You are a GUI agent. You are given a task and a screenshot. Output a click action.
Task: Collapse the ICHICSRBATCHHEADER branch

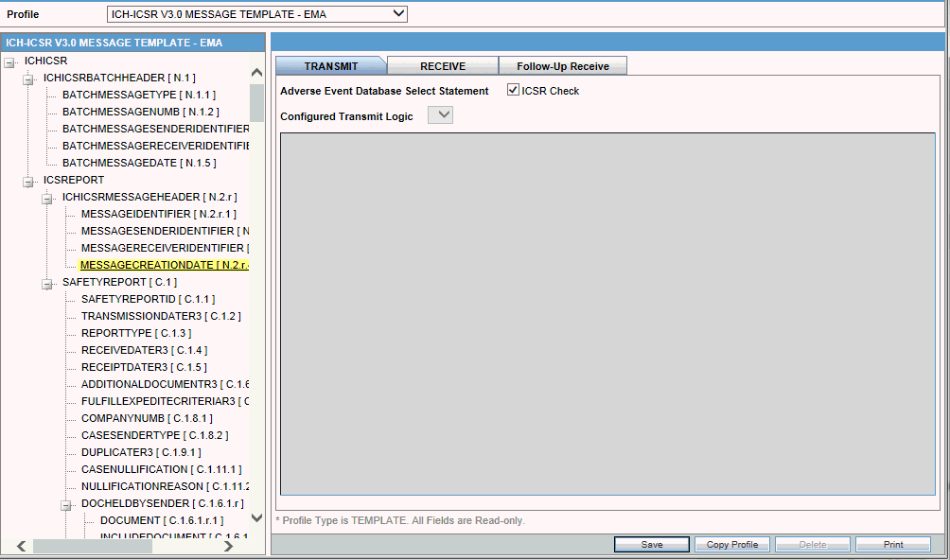tap(29, 78)
